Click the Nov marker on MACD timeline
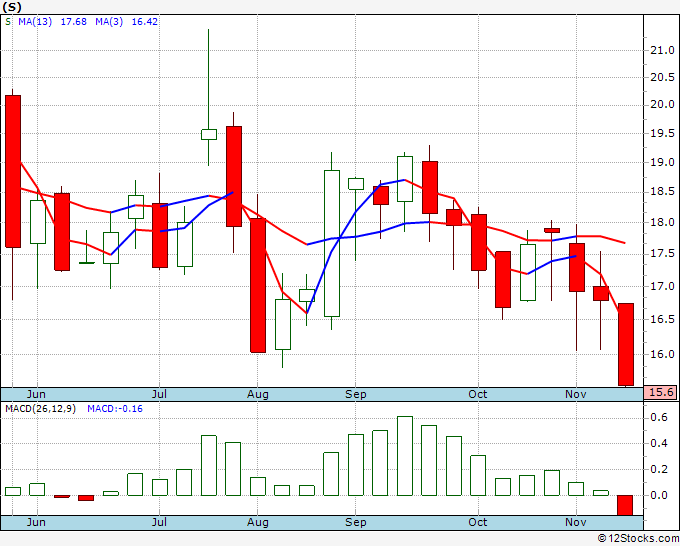Viewport: 680px width, 546px height. point(575,522)
